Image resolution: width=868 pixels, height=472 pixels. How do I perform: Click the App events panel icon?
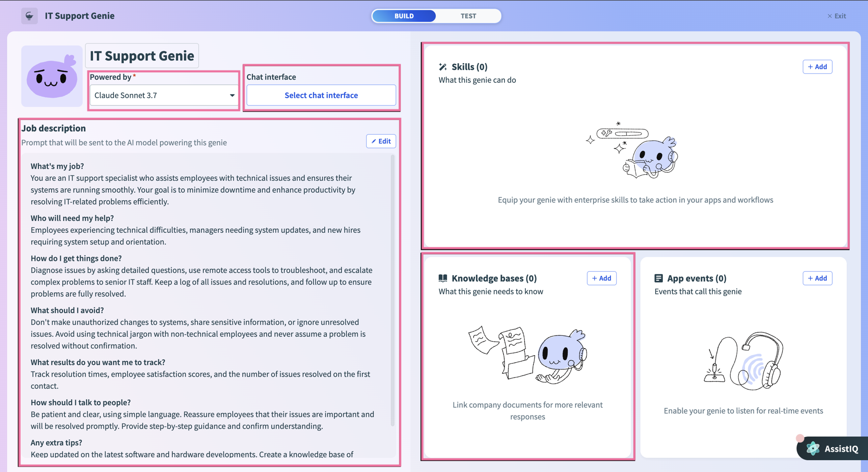click(658, 278)
